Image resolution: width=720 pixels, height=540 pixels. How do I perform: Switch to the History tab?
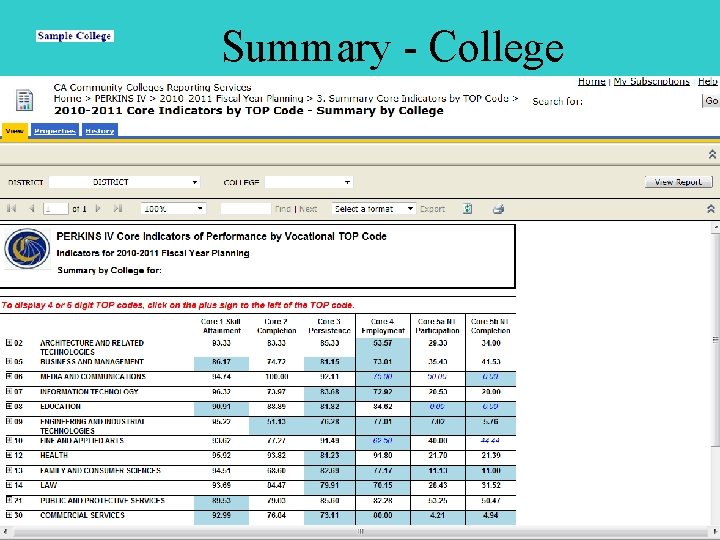[100, 131]
